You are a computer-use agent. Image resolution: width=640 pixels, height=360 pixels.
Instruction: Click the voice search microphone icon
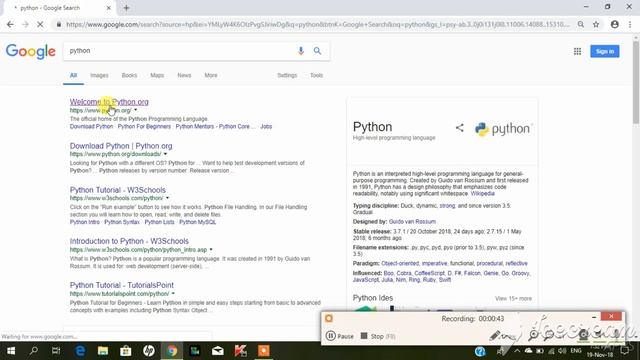[x=301, y=51]
